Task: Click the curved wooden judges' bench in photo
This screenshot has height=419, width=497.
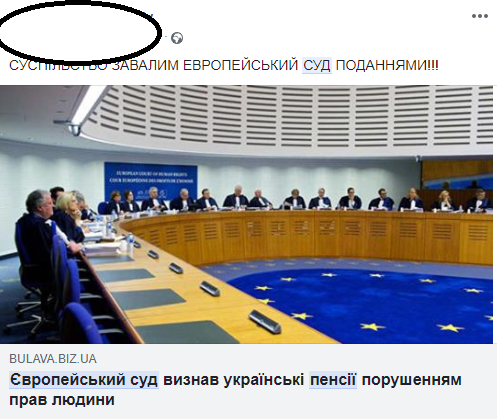Action: (308, 235)
